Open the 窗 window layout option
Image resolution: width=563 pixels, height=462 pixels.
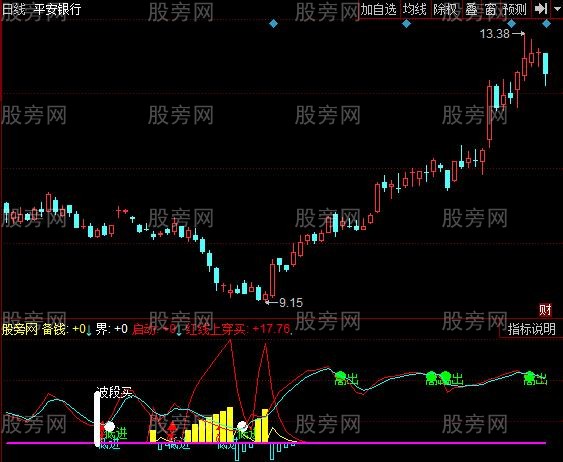pyautogui.click(x=490, y=9)
